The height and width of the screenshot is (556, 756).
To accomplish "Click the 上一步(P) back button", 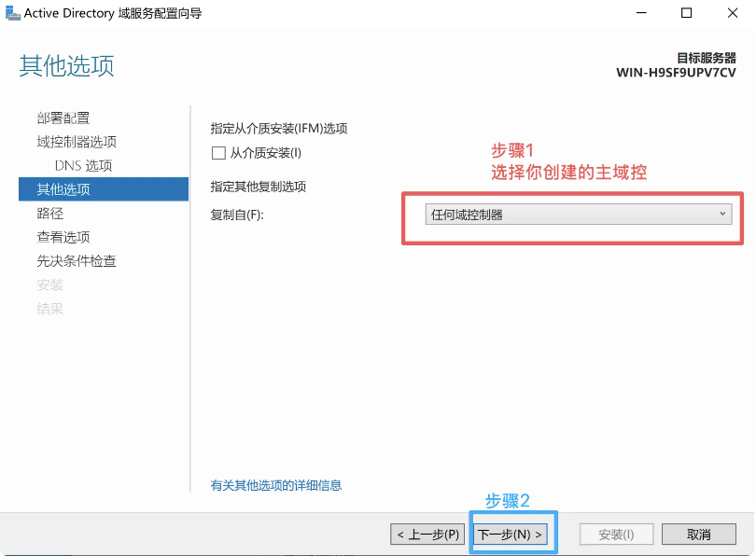I will (x=428, y=535).
